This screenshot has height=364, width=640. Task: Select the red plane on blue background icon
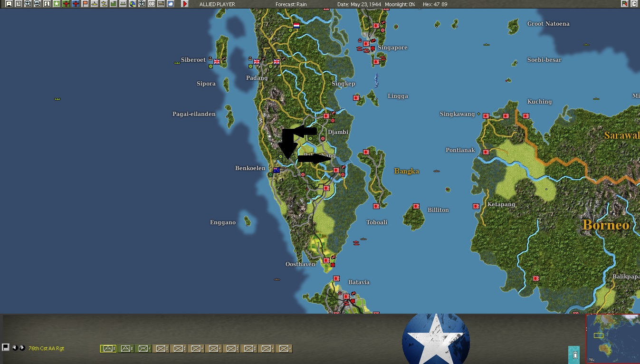point(76,4)
